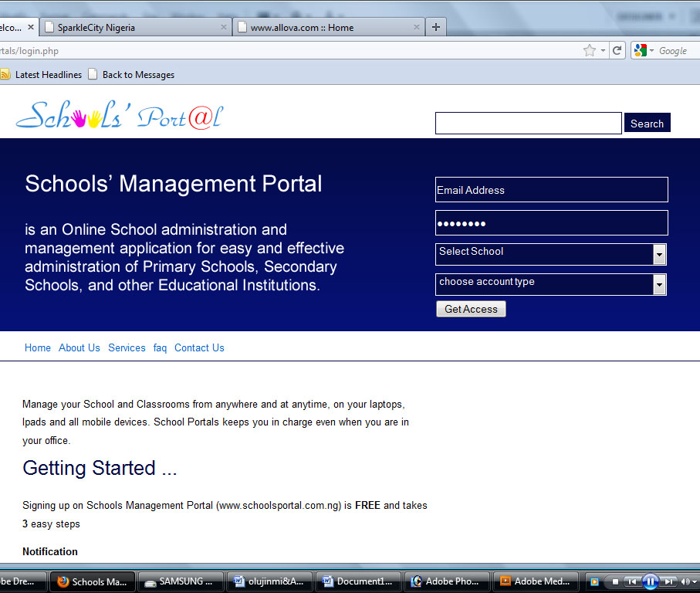Click the Back to Messages page icon
700x593 pixels.
[93, 74]
